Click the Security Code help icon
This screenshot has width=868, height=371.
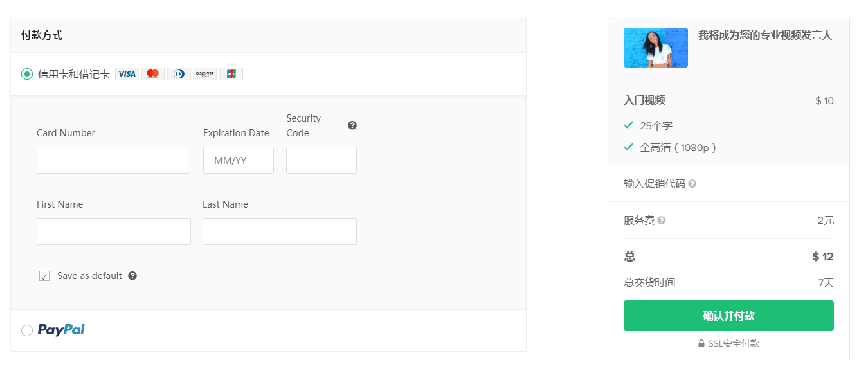point(352,125)
